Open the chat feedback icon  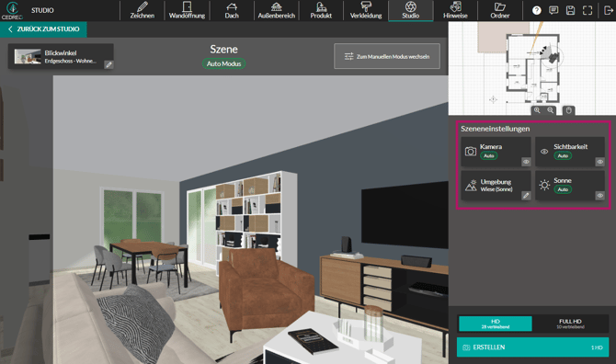[x=553, y=11]
